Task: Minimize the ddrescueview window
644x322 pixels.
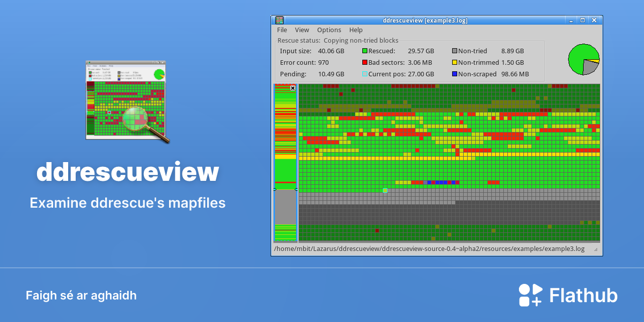Action: coord(571,20)
